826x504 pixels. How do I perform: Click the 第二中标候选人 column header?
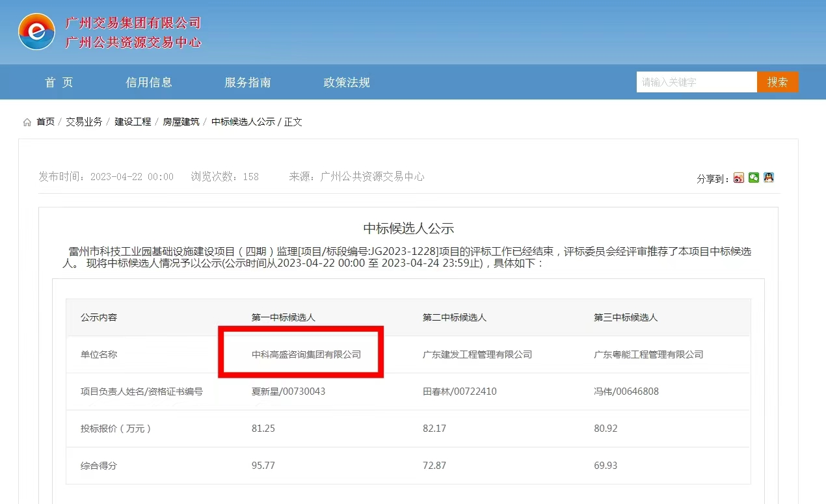[x=455, y=317]
